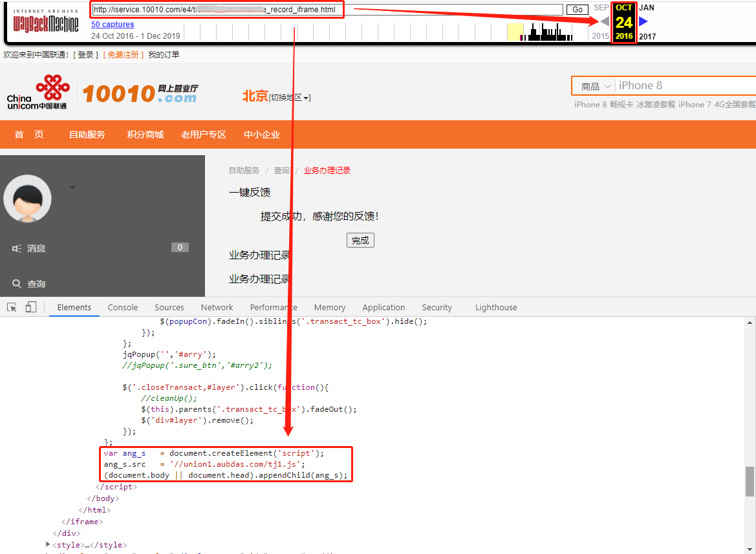Image resolution: width=756 pixels, height=554 pixels.
Task: Click the China Unicom logo
Action: point(37,92)
